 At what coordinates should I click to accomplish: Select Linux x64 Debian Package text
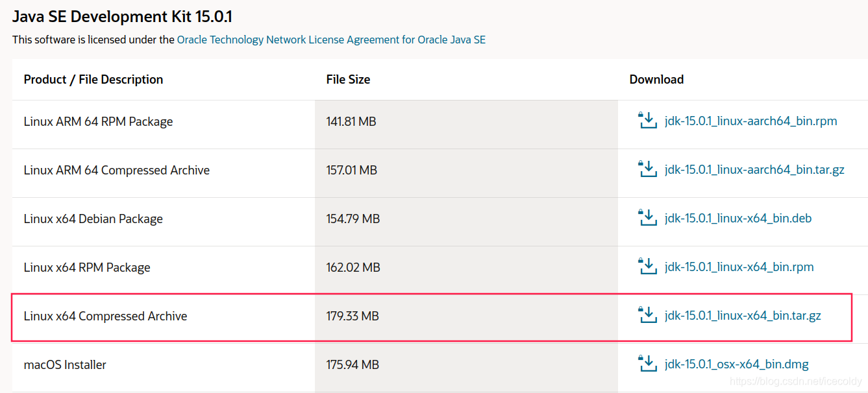(93, 219)
